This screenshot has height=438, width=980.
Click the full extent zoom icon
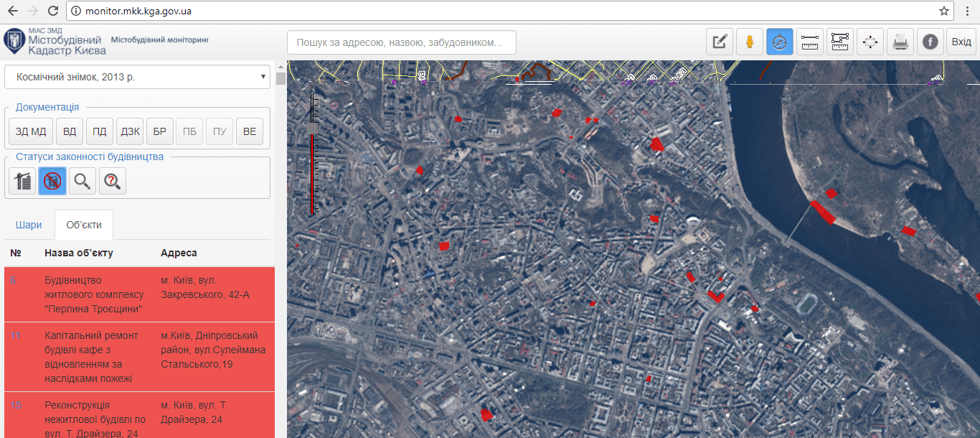[870, 42]
